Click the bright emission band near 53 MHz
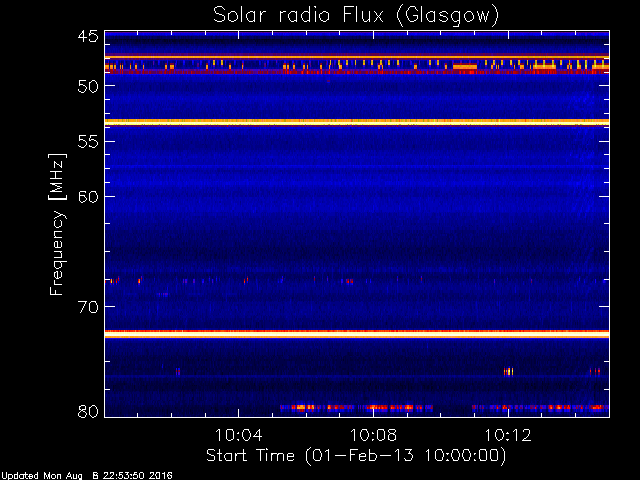The image size is (640, 480). coord(357,122)
